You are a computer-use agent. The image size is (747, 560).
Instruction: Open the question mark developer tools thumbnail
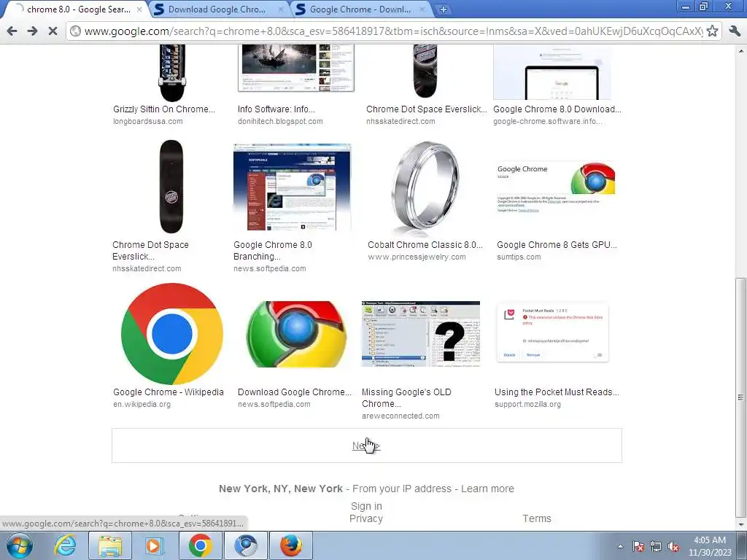[x=421, y=334]
